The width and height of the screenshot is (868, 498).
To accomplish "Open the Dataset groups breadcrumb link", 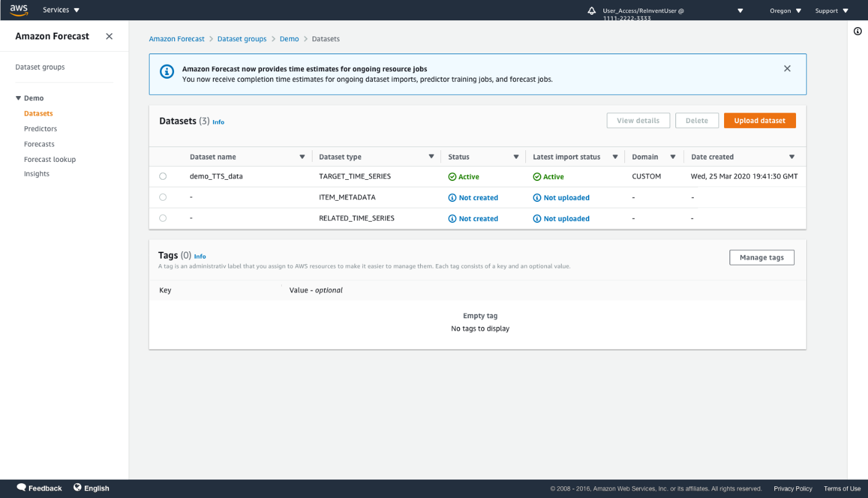I will pyautogui.click(x=242, y=39).
